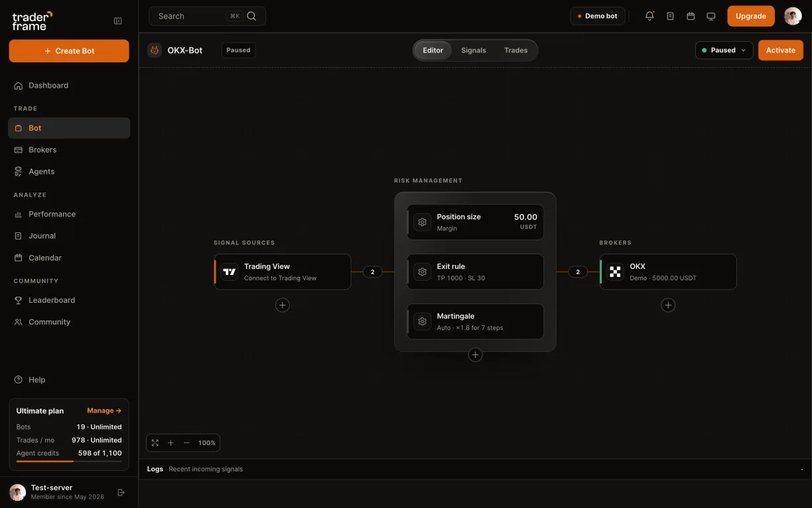Focus the Search input field

pos(208,16)
